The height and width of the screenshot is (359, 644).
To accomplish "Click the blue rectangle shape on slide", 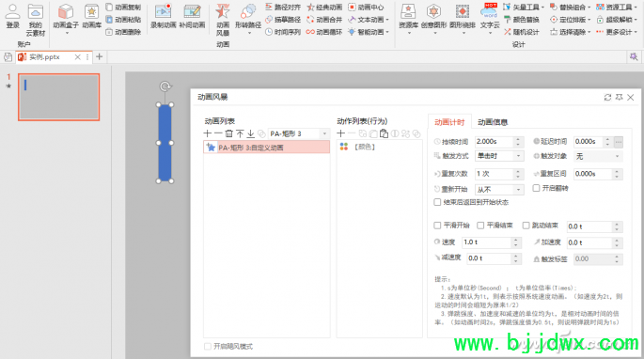I will (165, 143).
